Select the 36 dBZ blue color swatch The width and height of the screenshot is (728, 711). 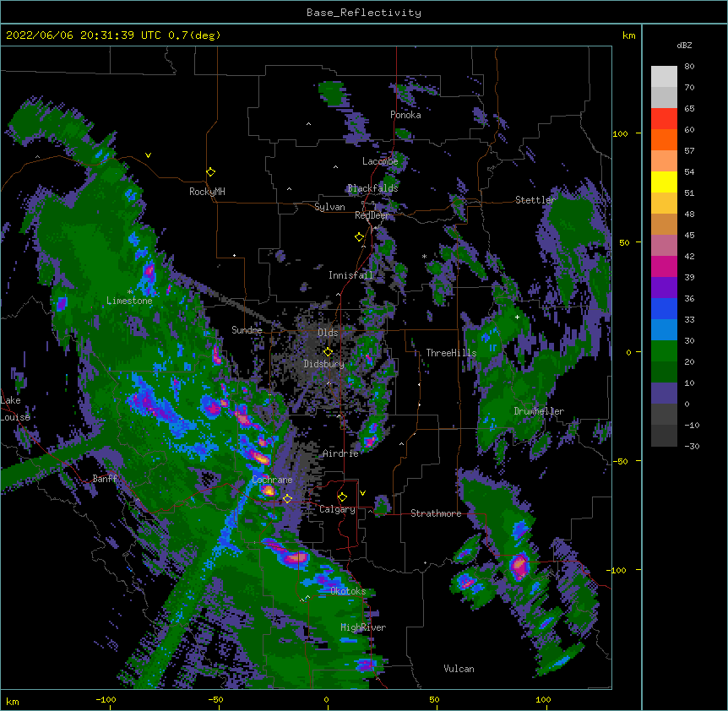point(664,308)
